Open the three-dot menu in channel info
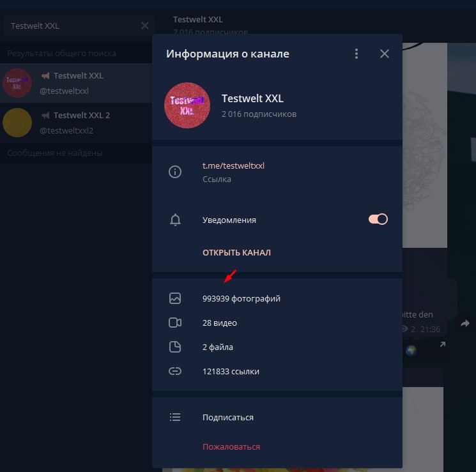Screen dimensions: 476x472 pyautogui.click(x=357, y=54)
